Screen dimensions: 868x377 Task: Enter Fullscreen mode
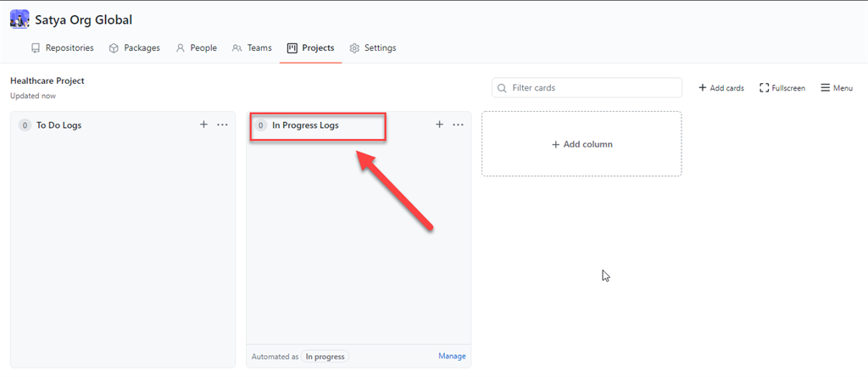tap(782, 88)
